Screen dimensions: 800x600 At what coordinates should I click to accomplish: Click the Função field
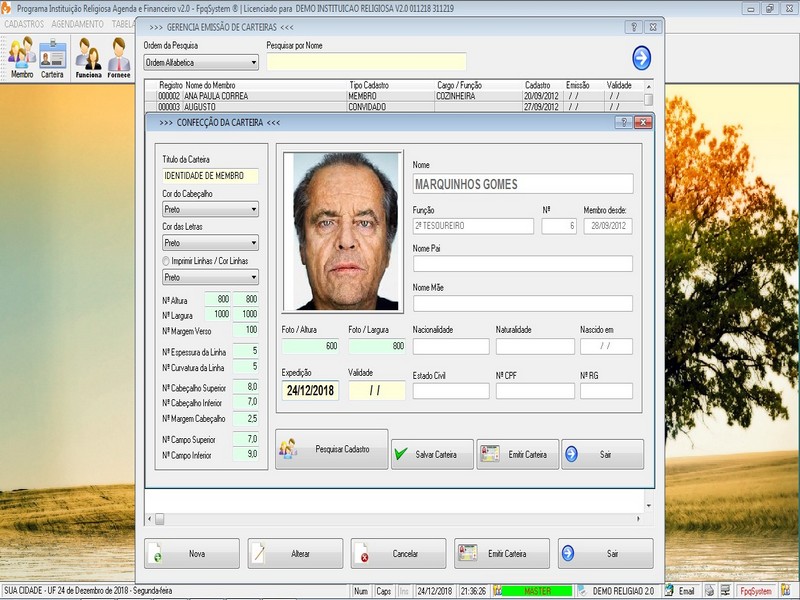click(473, 226)
